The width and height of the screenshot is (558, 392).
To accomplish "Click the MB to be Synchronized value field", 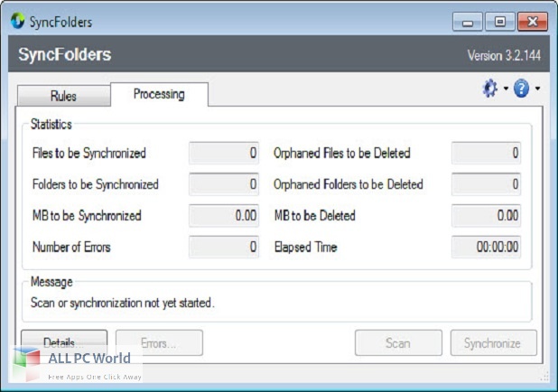I will coord(224,215).
